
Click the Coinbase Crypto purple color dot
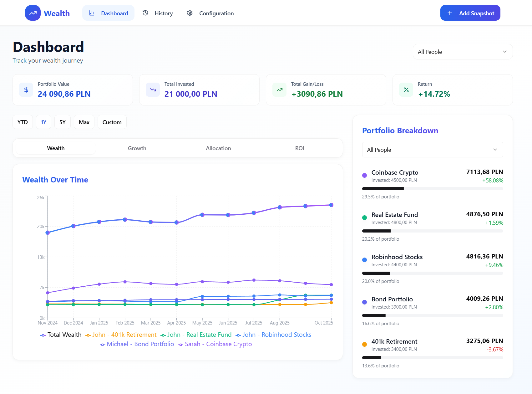pyautogui.click(x=364, y=175)
